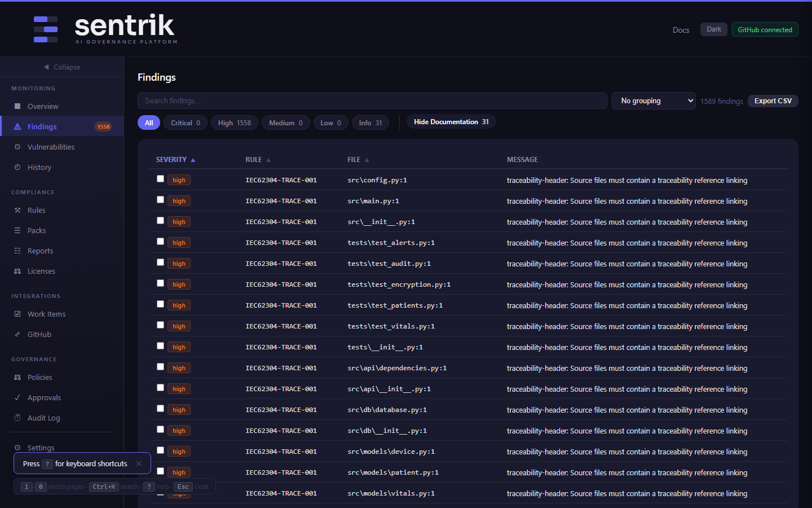Open the Overview page
Screen dimensions: 812x508
(x=62, y=106)
